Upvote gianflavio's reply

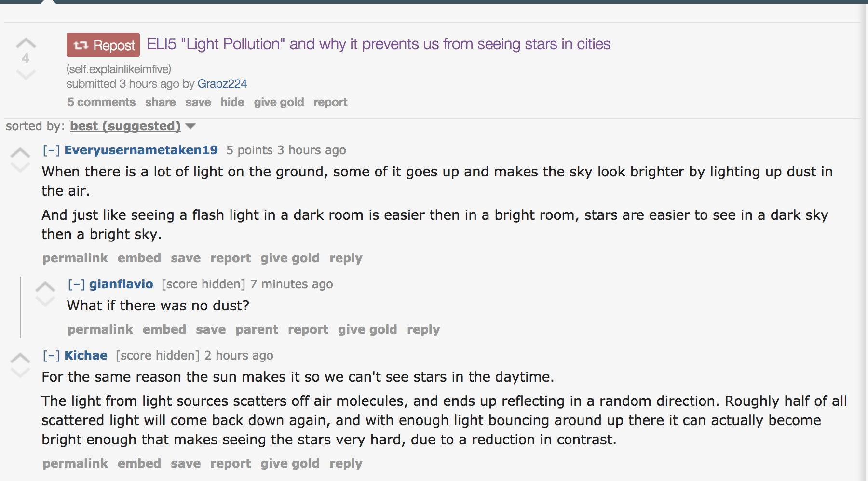(x=46, y=286)
